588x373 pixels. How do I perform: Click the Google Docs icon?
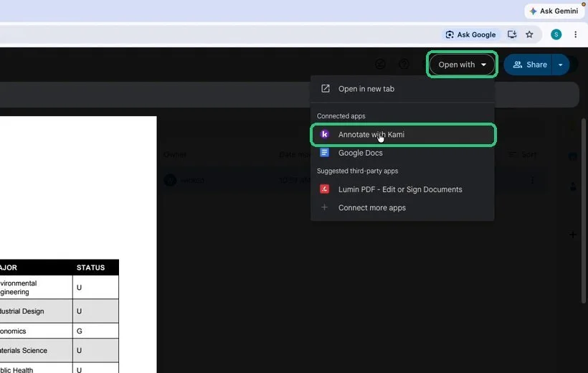click(x=324, y=152)
